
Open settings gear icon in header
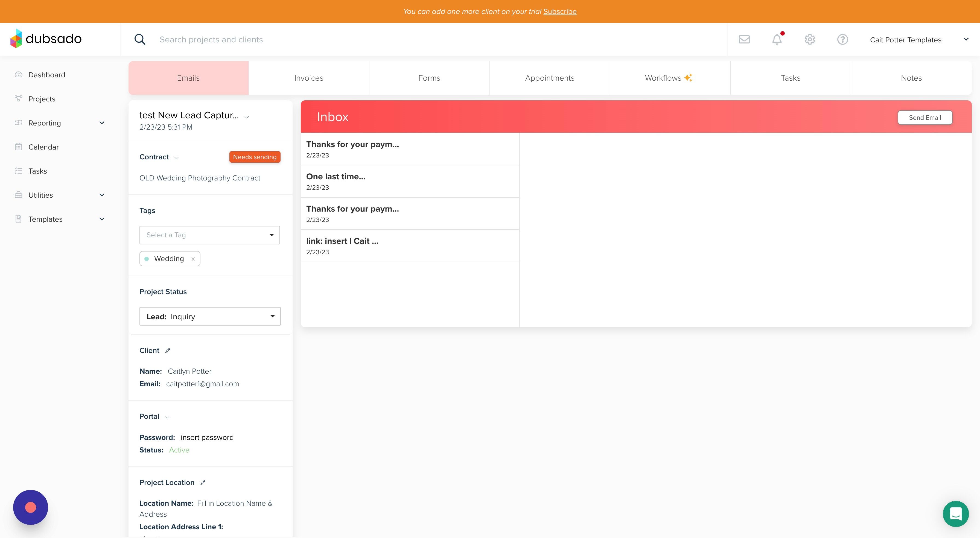pos(810,40)
